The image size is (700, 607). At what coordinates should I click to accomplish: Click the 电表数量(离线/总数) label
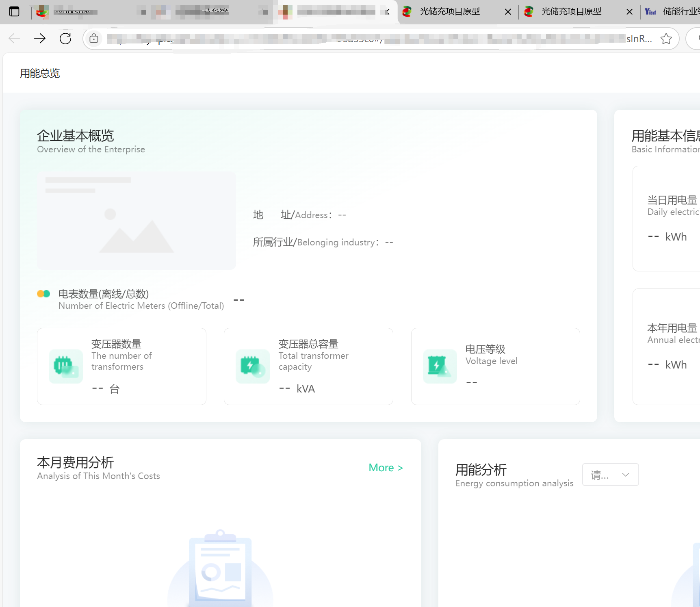[x=104, y=294]
